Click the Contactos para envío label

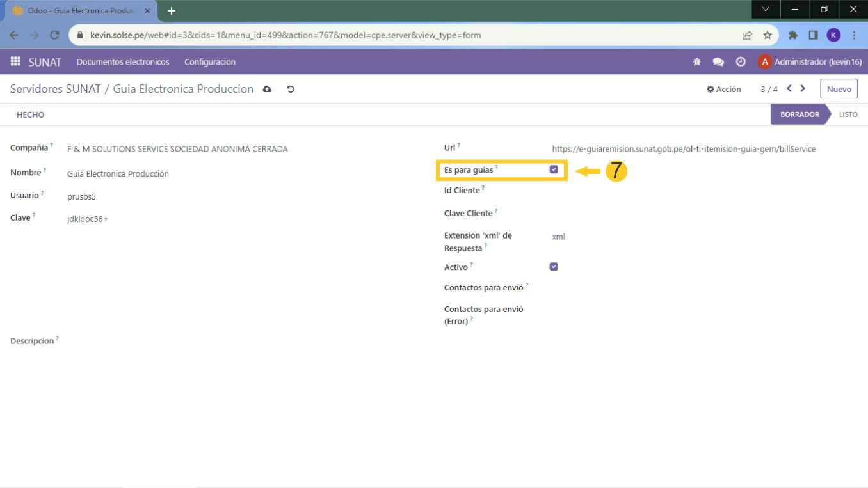click(x=484, y=288)
